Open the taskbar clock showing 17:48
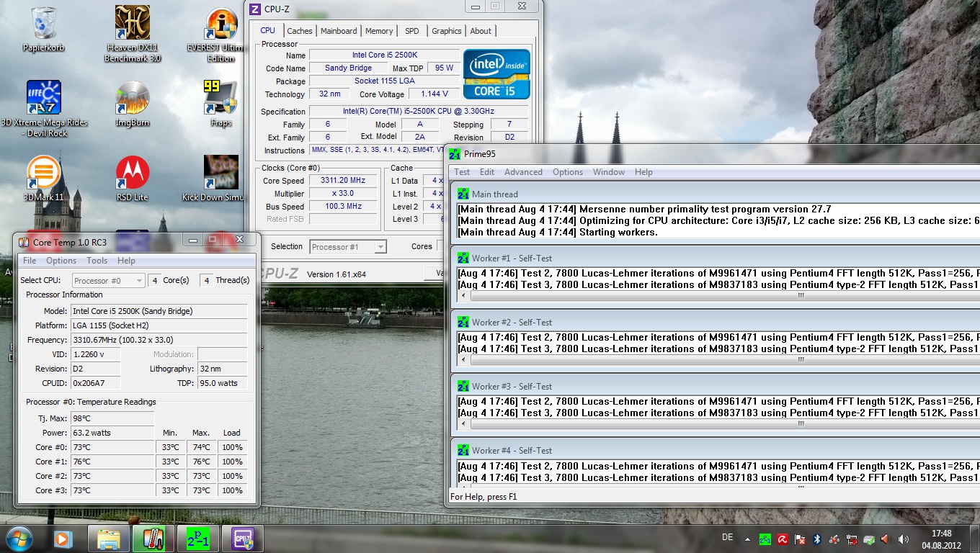The image size is (980, 553). point(941,539)
